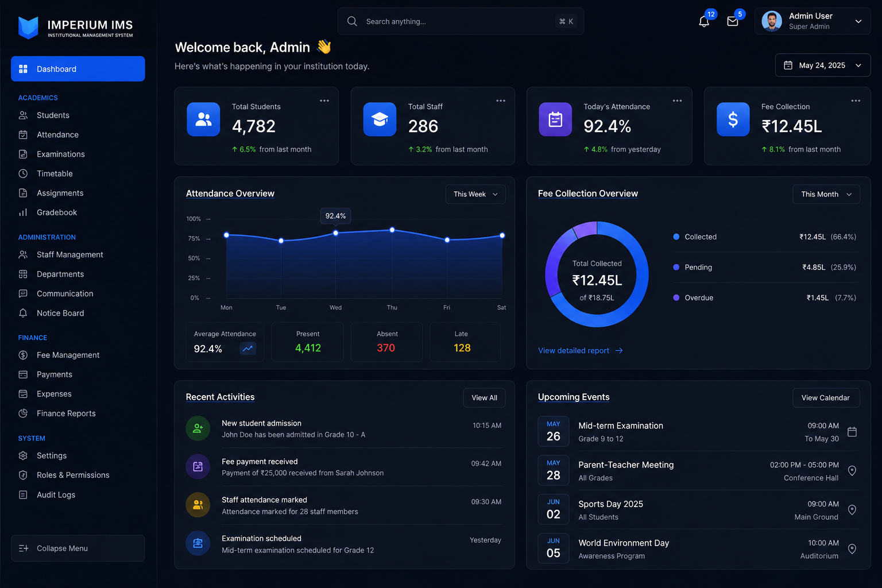Click the Examination scheduled activity icon
This screenshot has height=588, width=882.
(198, 543)
